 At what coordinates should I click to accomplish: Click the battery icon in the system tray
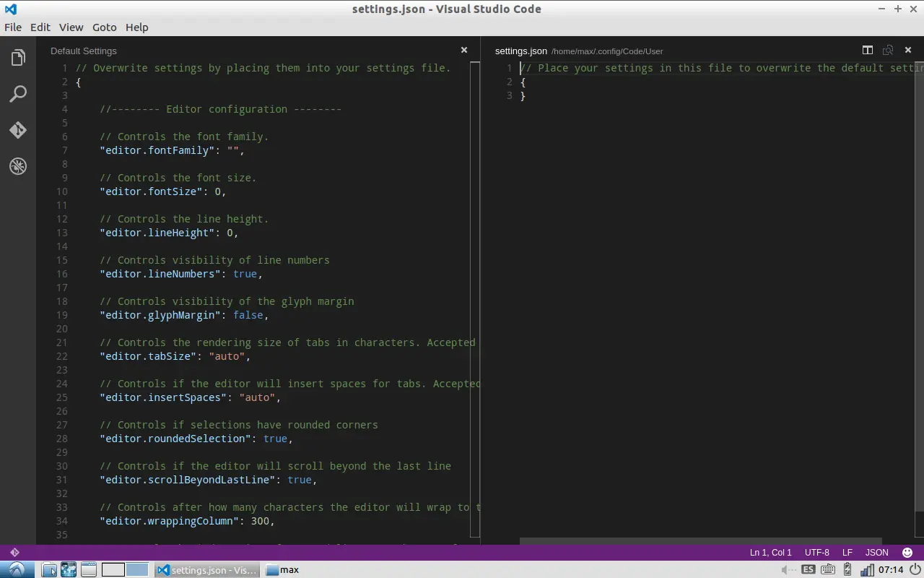pos(847,569)
